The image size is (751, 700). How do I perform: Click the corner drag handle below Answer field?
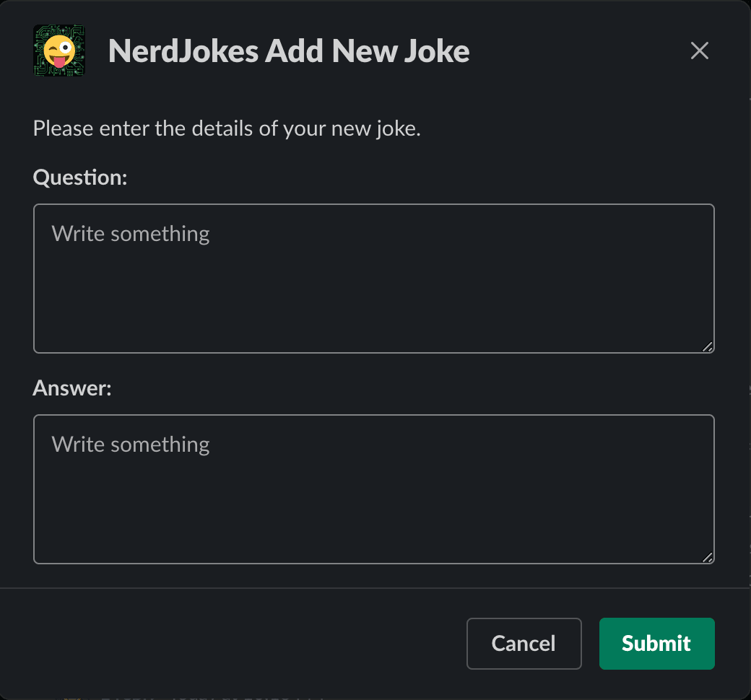(x=708, y=559)
